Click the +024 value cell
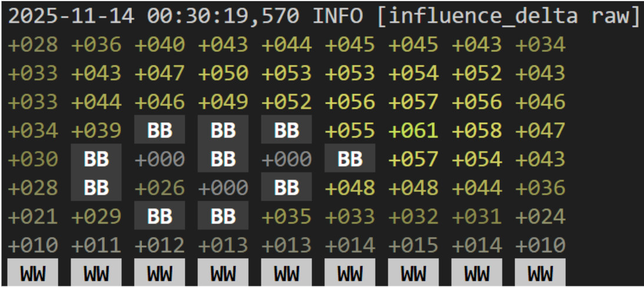Viewport: 644px width, 287px height. (540, 216)
